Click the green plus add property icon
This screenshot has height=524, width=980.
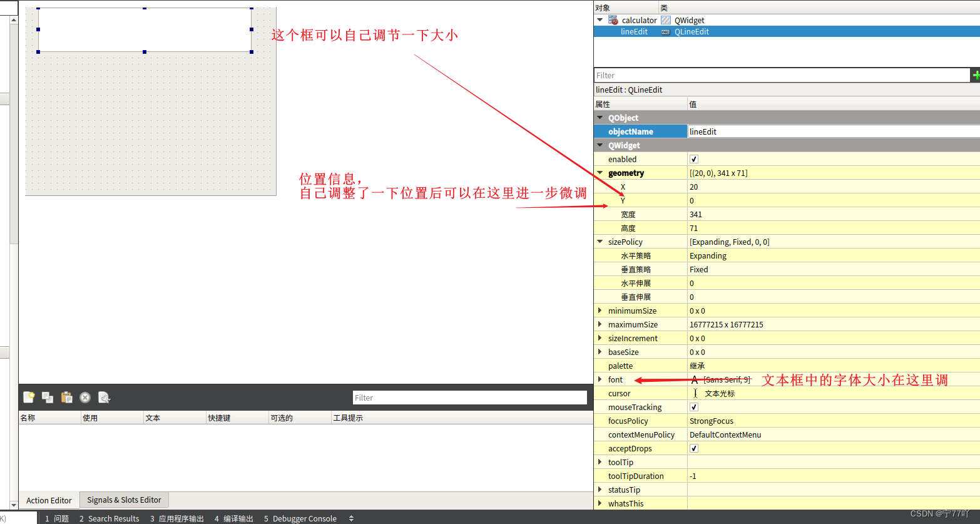coord(976,75)
